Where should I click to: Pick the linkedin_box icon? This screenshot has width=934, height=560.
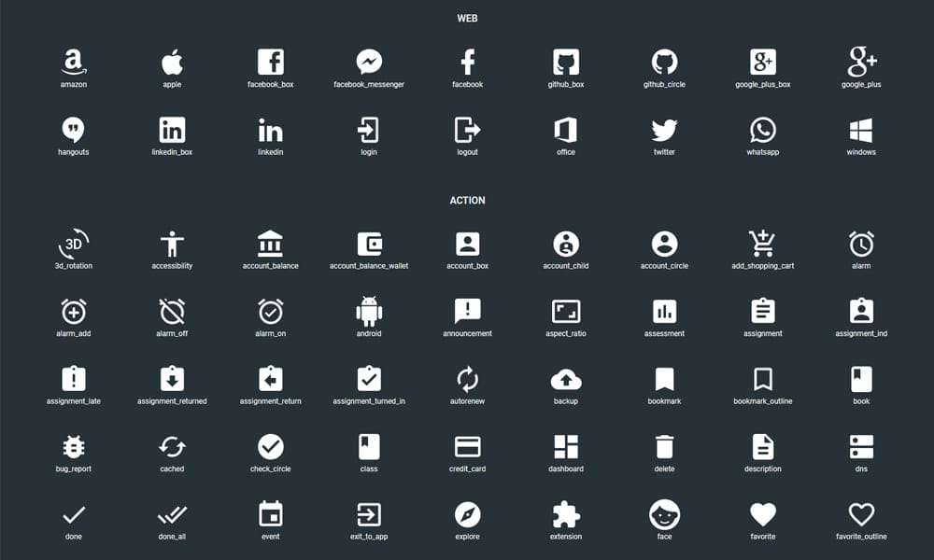pos(172,130)
